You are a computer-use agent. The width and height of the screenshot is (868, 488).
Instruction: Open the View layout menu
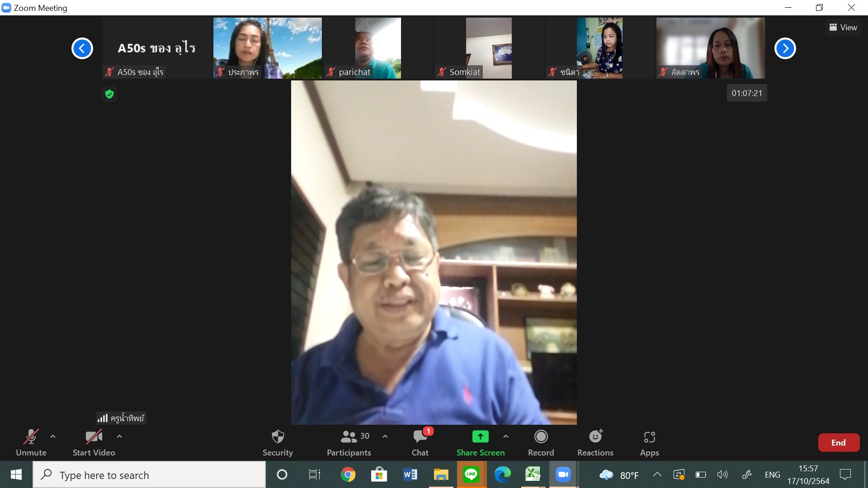(843, 28)
